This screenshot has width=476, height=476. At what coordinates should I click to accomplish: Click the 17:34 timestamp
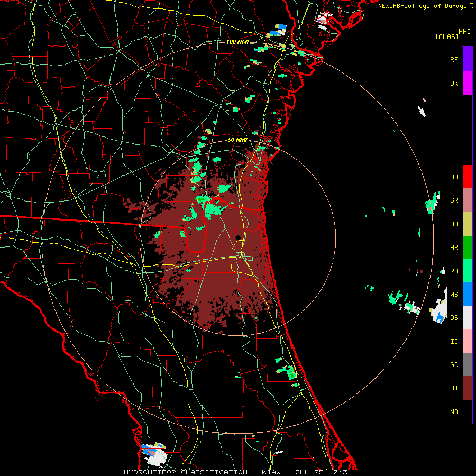pos(341,472)
